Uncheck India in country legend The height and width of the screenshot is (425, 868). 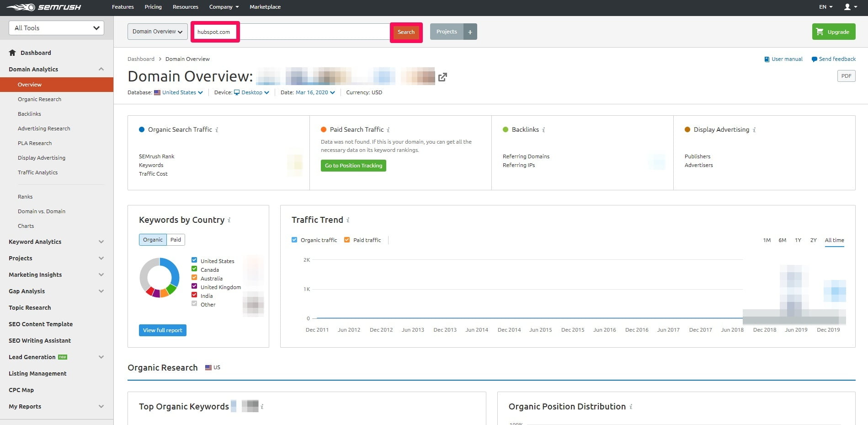(x=194, y=295)
